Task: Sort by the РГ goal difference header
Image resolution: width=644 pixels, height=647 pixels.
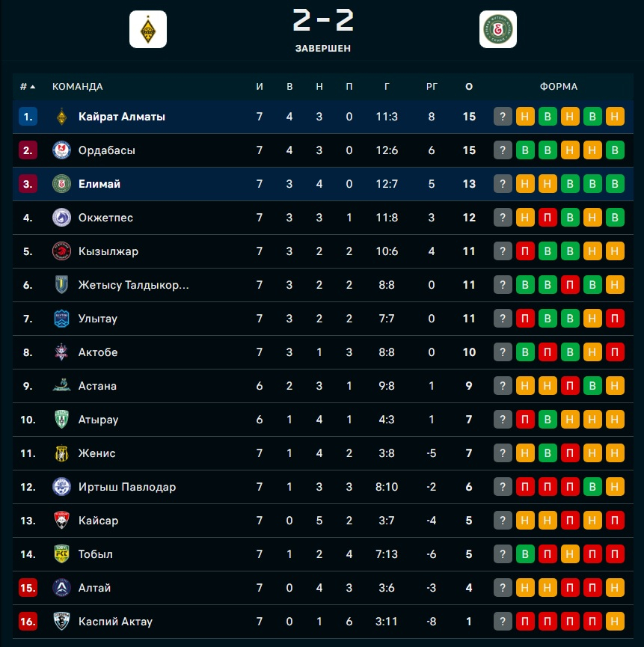Action: click(x=432, y=87)
